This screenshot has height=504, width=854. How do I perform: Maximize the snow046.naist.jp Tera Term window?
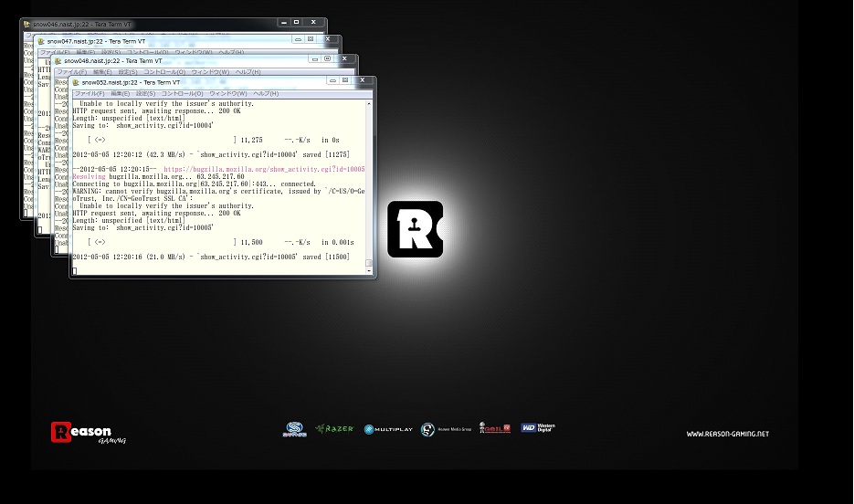(296, 22)
